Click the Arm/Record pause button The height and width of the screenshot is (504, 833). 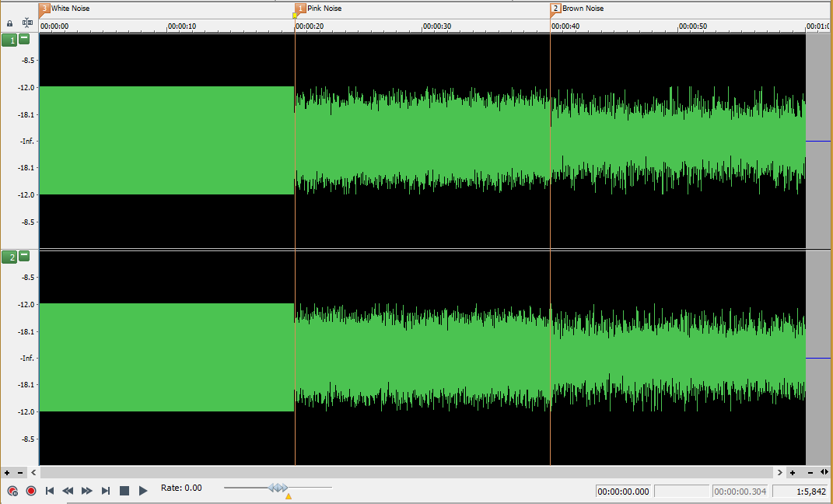point(12,491)
